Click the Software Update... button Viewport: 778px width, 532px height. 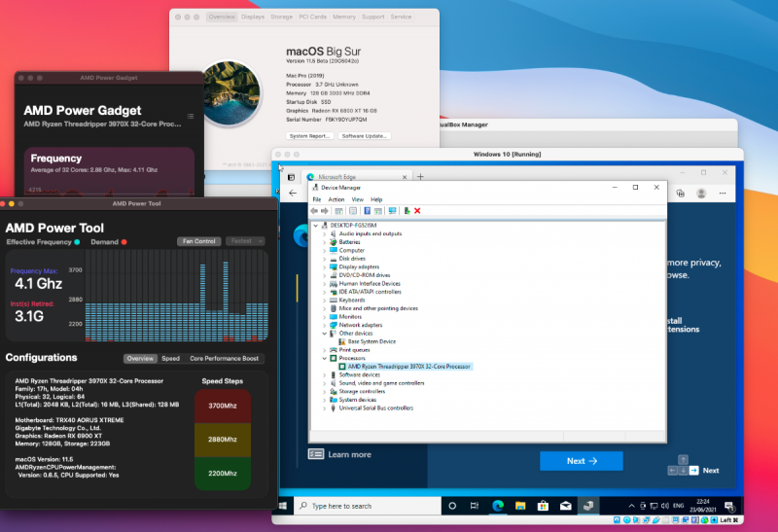[365, 135]
